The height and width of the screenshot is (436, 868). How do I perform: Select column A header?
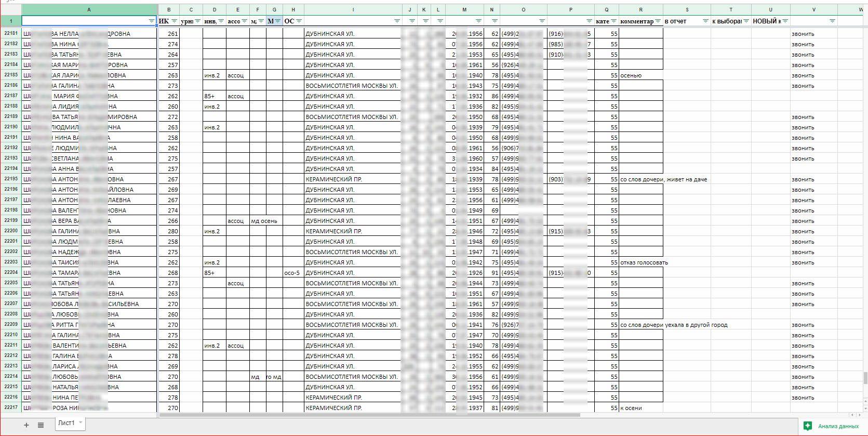click(x=89, y=10)
